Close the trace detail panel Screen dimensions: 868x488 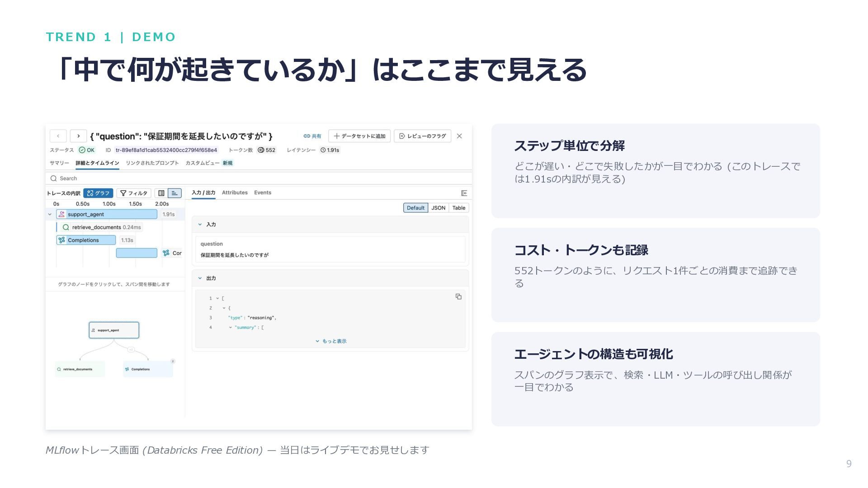(x=459, y=136)
